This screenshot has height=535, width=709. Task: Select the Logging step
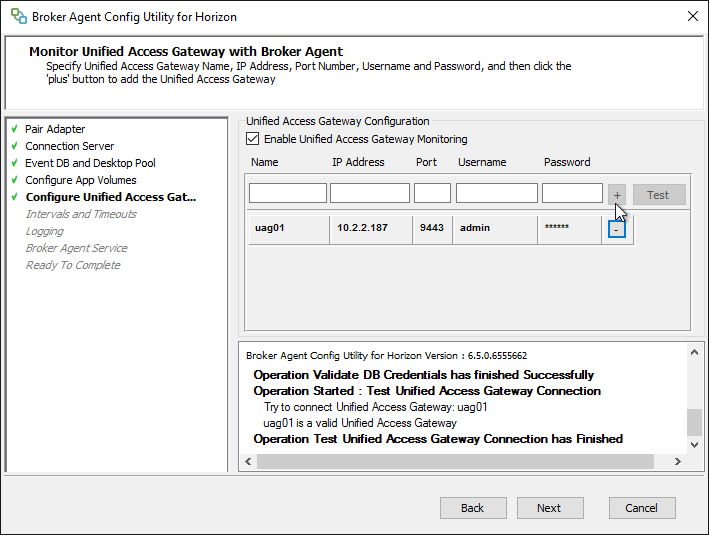pos(45,231)
